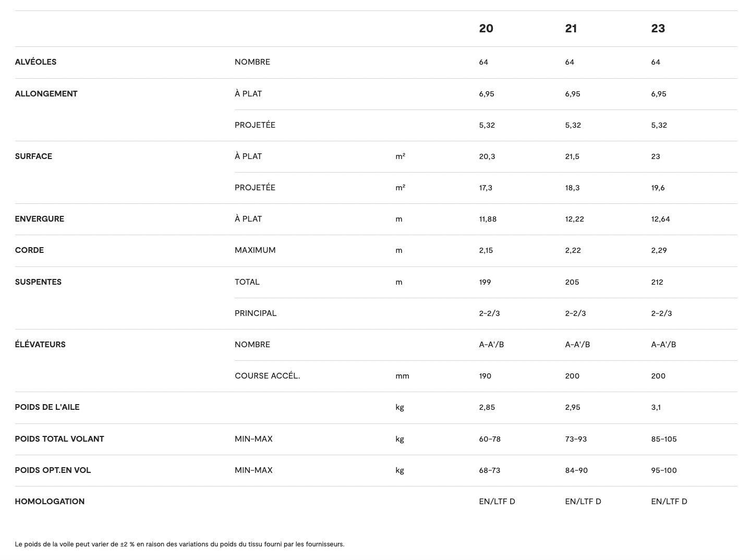Click the ALVÉOLES row label
This screenshot has width=751, height=560.
pos(35,62)
